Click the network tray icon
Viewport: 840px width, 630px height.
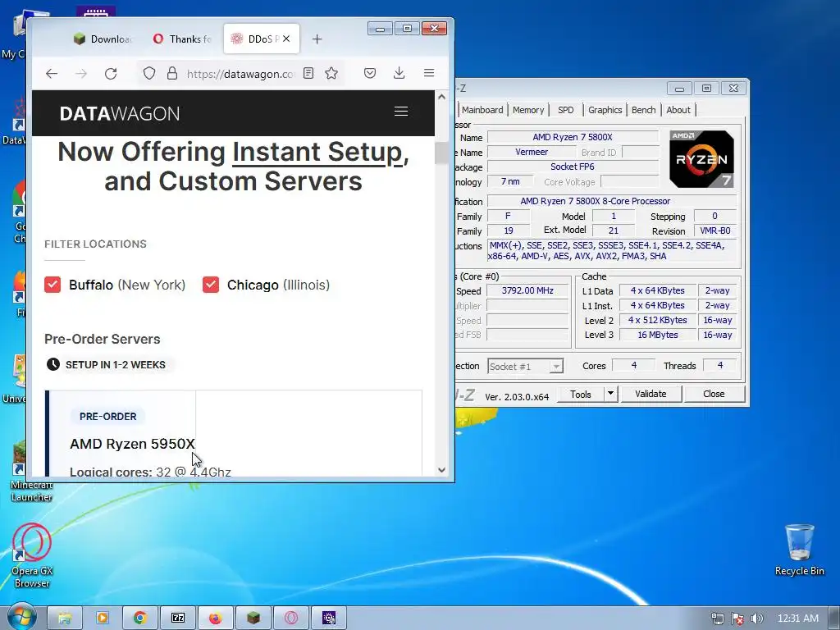coord(717,619)
